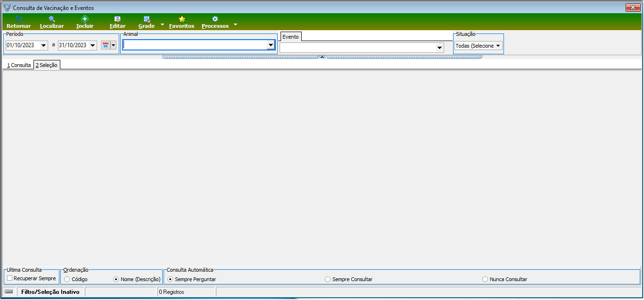The height and width of the screenshot is (300, 644).
Task: Select Sempre Perguntar option
Action: [170, 279]
